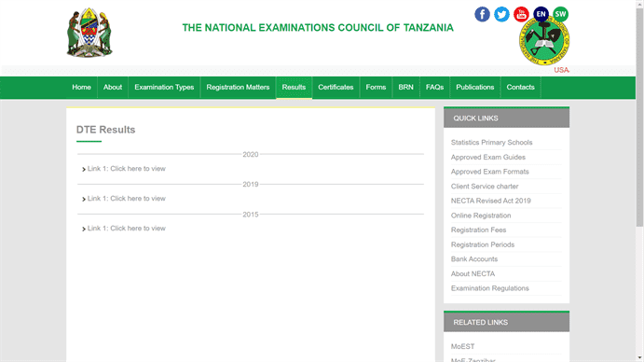
Task: Go to the Home menu item
Action: (x=81, y=87)
